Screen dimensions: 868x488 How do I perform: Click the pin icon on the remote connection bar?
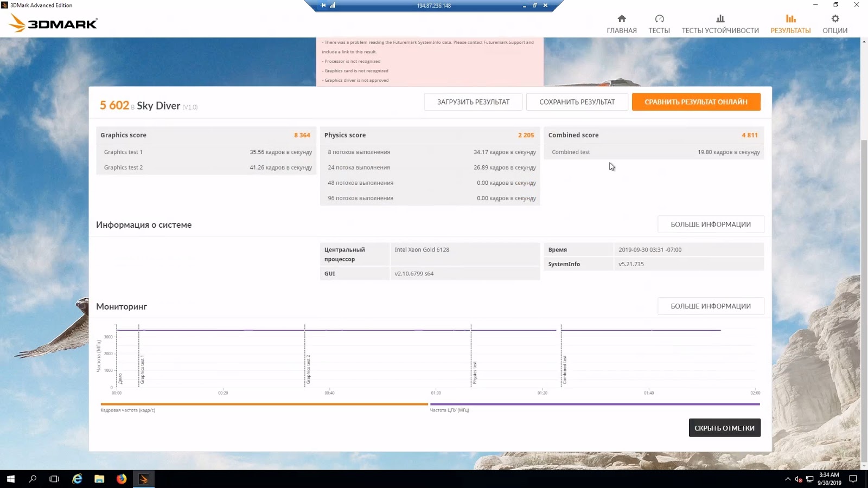323,5
